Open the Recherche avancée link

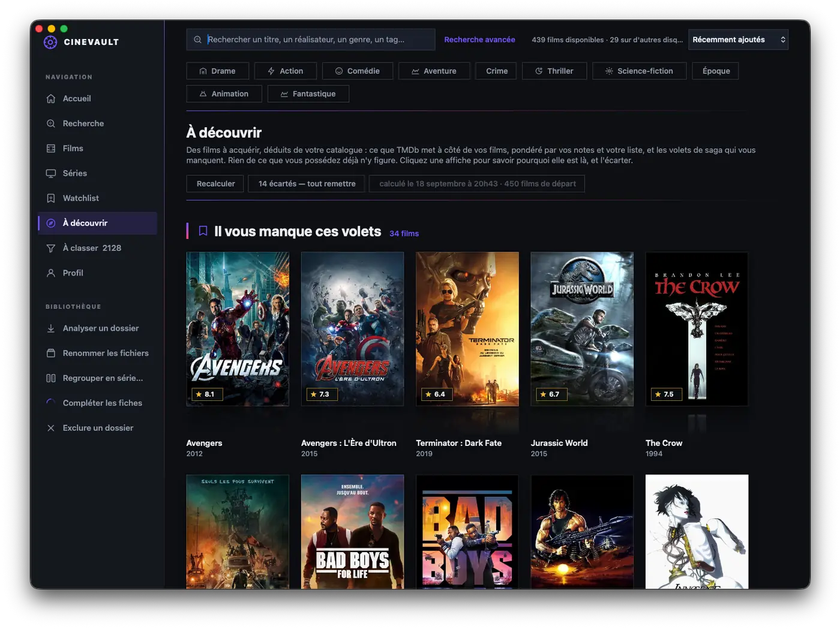[479, 40]
